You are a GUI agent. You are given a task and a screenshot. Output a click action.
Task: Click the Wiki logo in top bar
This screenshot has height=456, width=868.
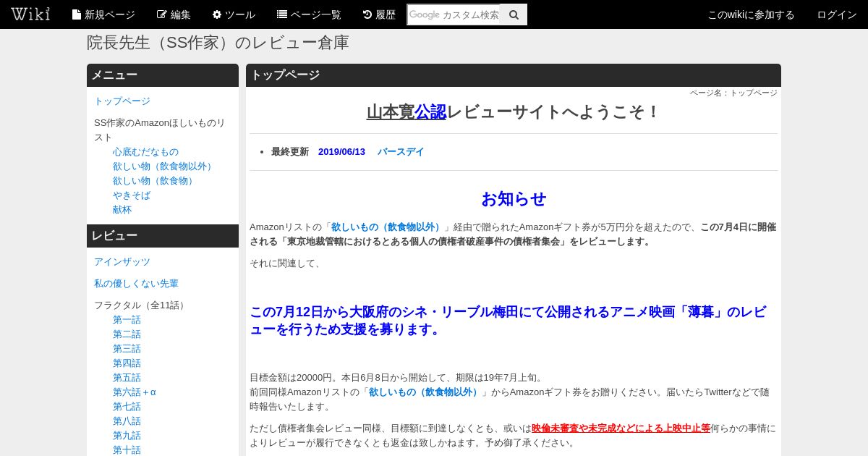pos(30,14)
